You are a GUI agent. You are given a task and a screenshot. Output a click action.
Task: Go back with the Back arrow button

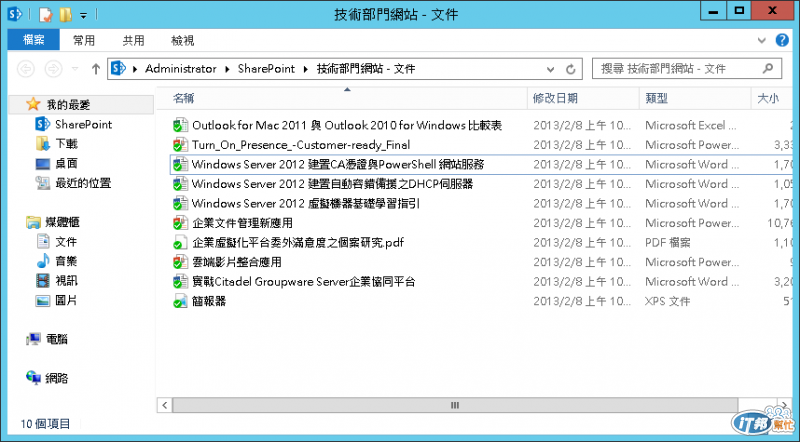pyautogui.click(x=26, y=68)
